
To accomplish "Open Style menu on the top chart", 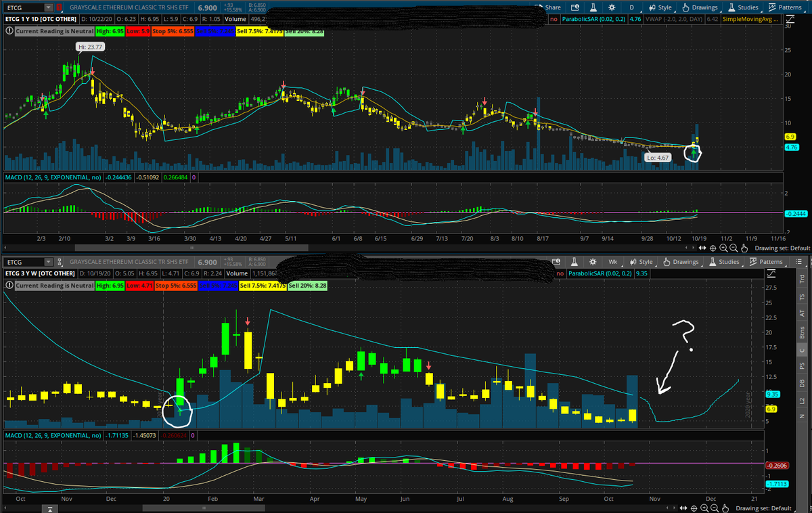I will pyautogui.click(x=660, y=7).
